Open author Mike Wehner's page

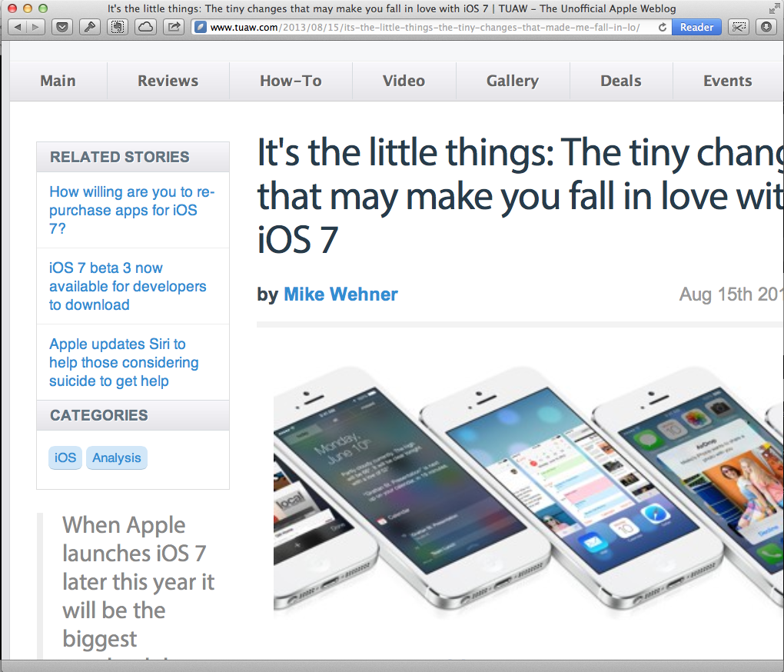(x=341, y=294)
